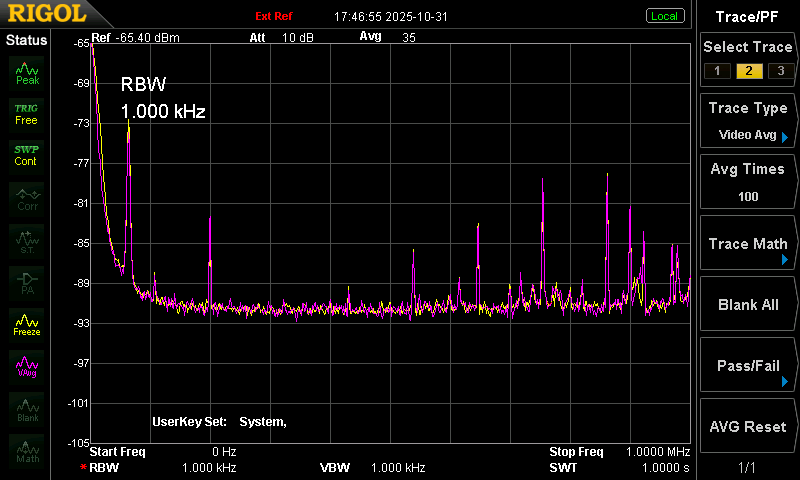Expand the Trace Math submenu
The height and width of the screenshot is (480, 800).
coord(748,243)
